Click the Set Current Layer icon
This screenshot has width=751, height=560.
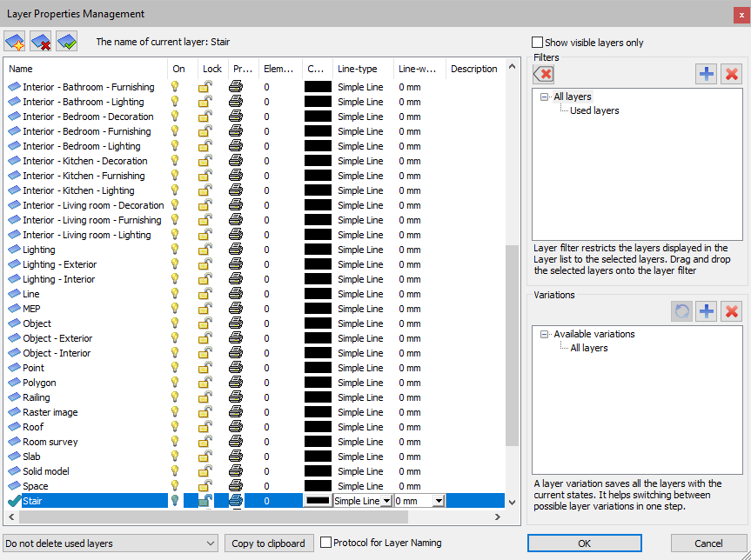(x=66, y=42)
